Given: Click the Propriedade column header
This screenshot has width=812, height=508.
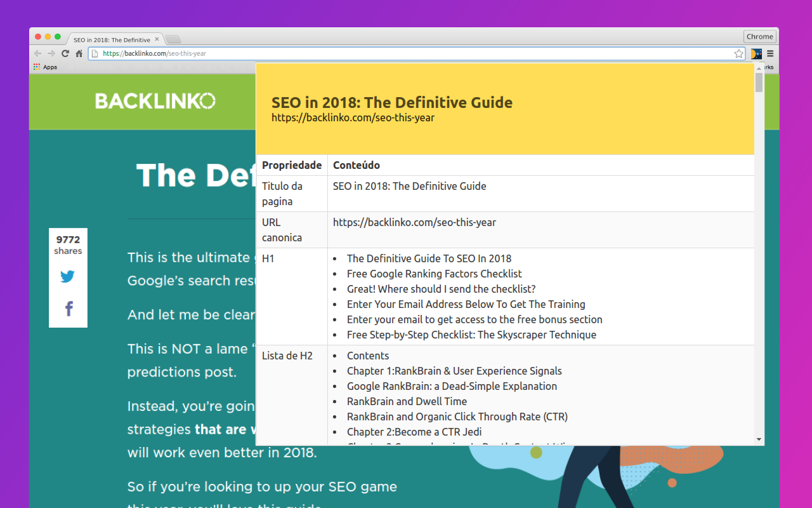Looking at the screenshot, I should click(292, 165).
